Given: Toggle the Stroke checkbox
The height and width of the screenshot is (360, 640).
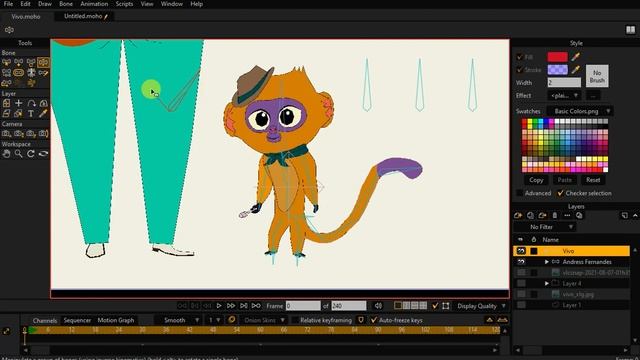Looking at the screenshot, I should point(520,70).
